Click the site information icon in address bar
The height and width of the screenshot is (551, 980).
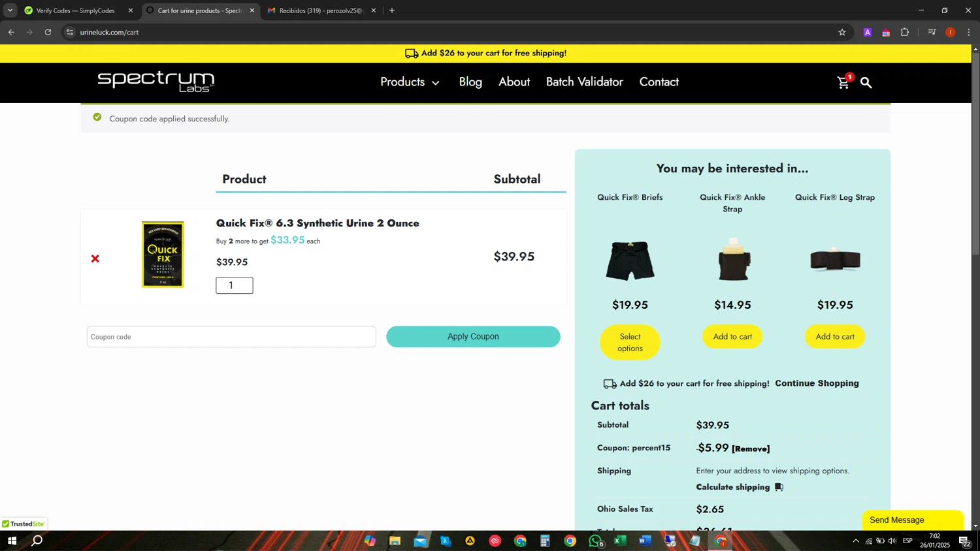[x=70, y=32]
